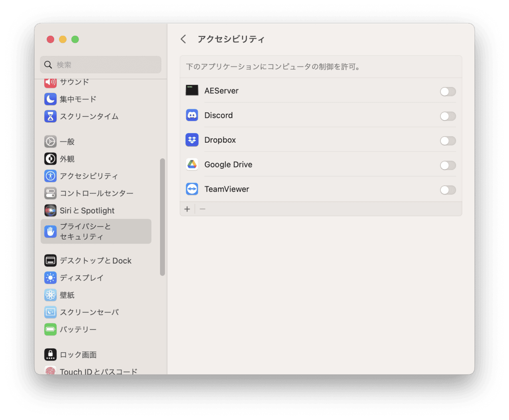Click the Dropbox app icon
This screenshot has height=420, width=509.
pyautogui.click(x=192, y=140)
